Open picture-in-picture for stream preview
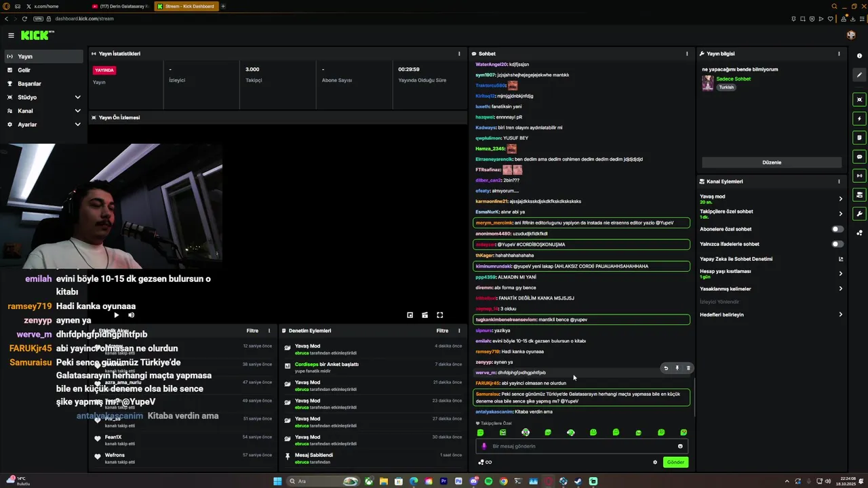This screenshot has width=868, height=488. pos(410,314)
